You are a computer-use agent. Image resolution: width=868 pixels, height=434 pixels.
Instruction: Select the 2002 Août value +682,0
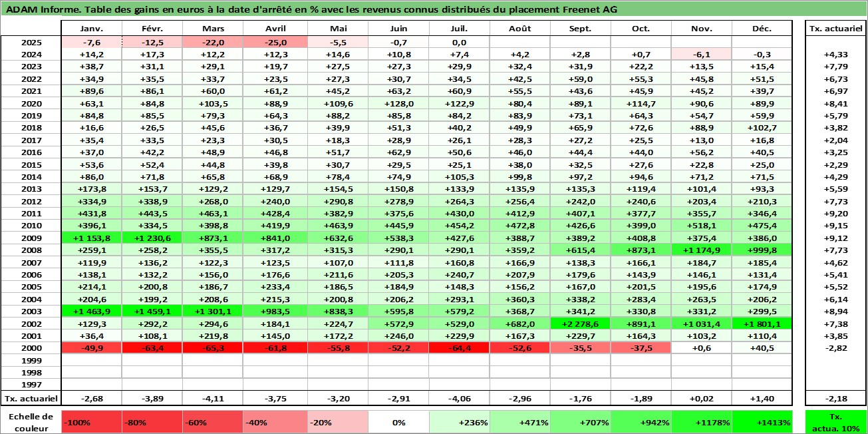coord(519,323)
